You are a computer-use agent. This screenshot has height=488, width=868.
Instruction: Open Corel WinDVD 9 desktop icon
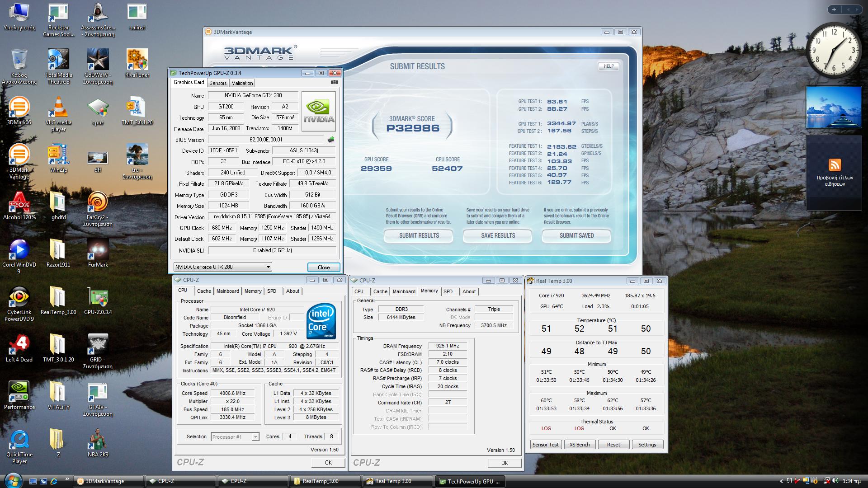(19, 257)
